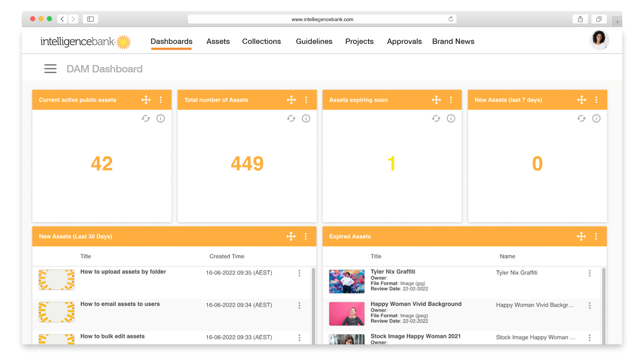Image resolution: width=644 pixels, height=362 pixels.
Task: Open options menu for Current active public assets
Action: [161, 100]
